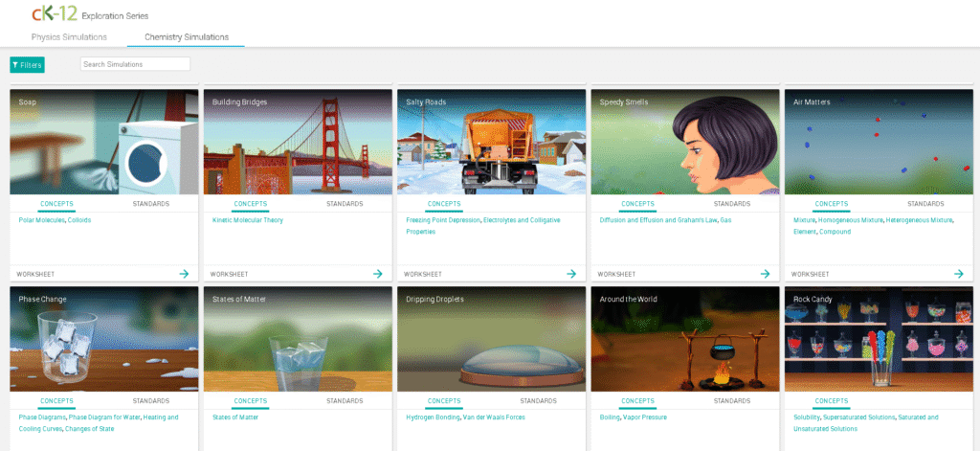Open the Freezing Point Depression concept link

coord(443,220)
